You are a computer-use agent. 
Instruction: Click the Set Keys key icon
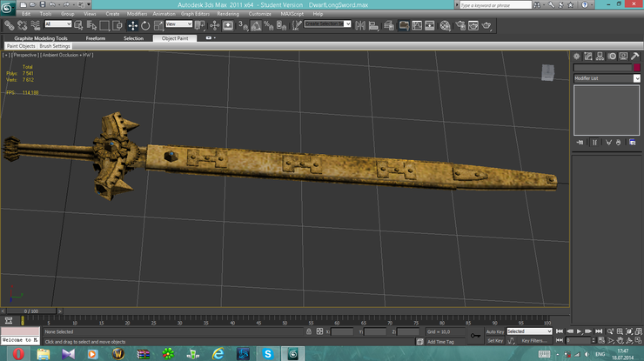point(475,334)
